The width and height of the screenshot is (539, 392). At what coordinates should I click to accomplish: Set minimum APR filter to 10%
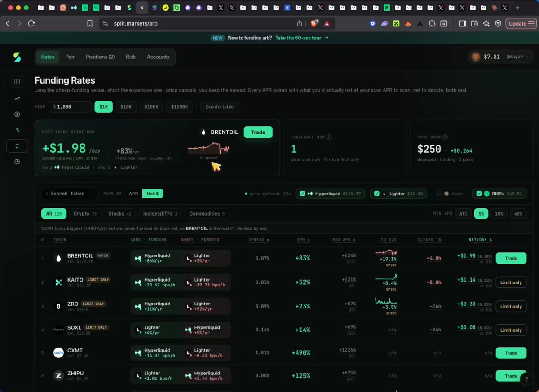click(x=499, y=214)
